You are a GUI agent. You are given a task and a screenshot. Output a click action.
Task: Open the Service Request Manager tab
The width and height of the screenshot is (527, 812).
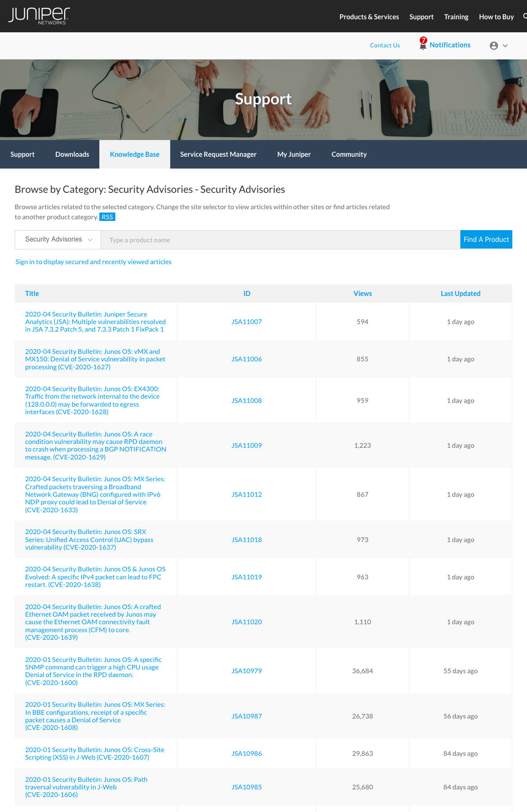[x=218, y=154]
